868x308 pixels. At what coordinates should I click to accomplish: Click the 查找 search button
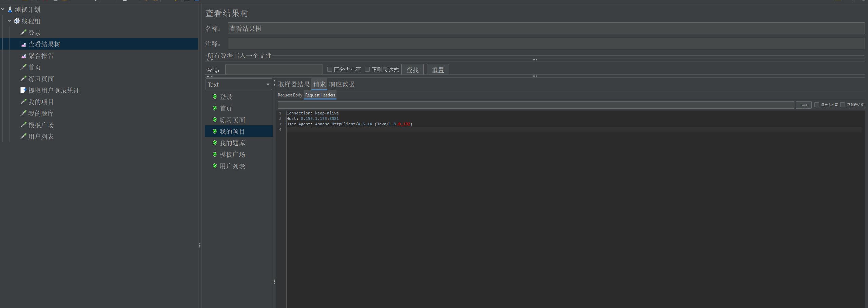[x=412, y=70]
